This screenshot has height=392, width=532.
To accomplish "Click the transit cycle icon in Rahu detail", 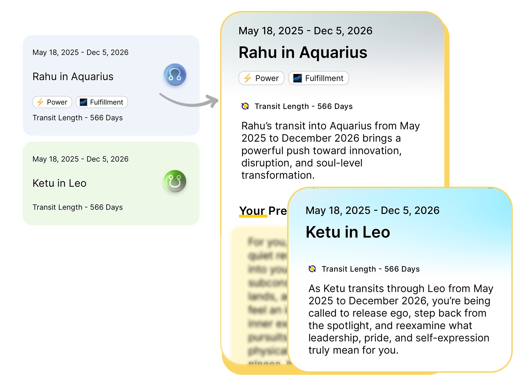I will point(245,106).
